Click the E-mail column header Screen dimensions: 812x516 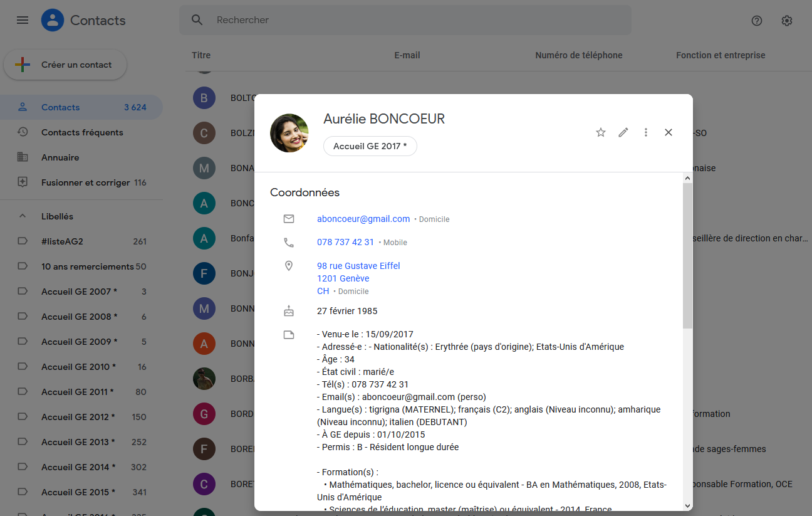click(x=407, y=55)
